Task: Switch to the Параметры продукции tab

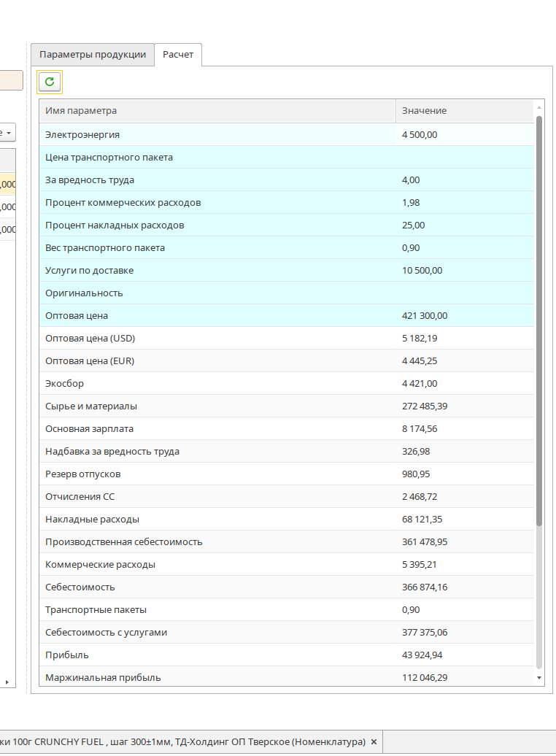Action: click(92, 55)
